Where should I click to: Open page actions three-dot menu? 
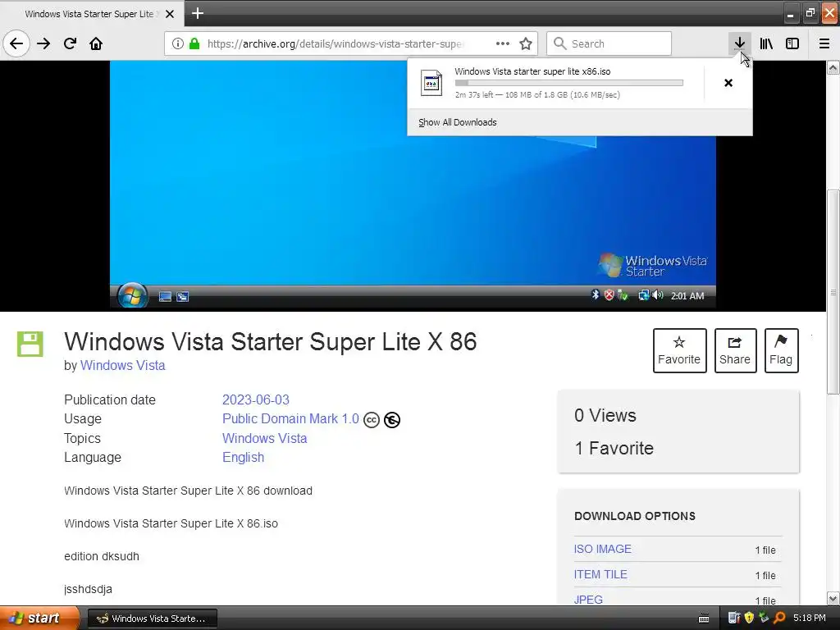[x=503, y=43]
